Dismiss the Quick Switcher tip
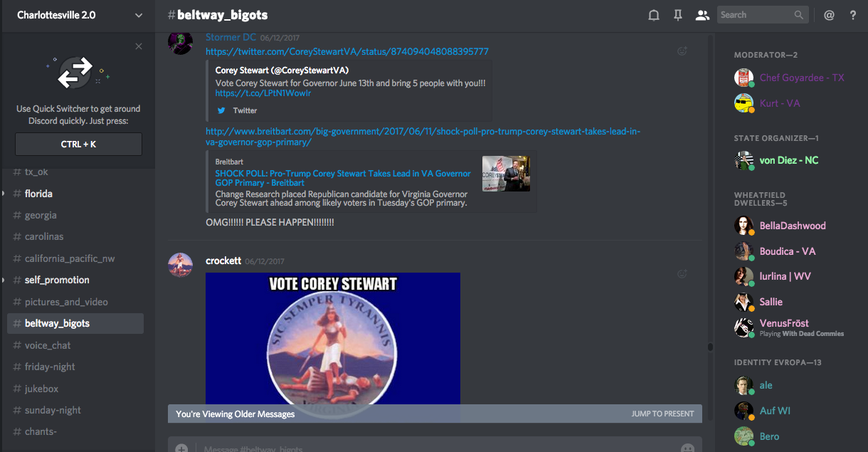The image size is (868, 452). coord(139,46)
